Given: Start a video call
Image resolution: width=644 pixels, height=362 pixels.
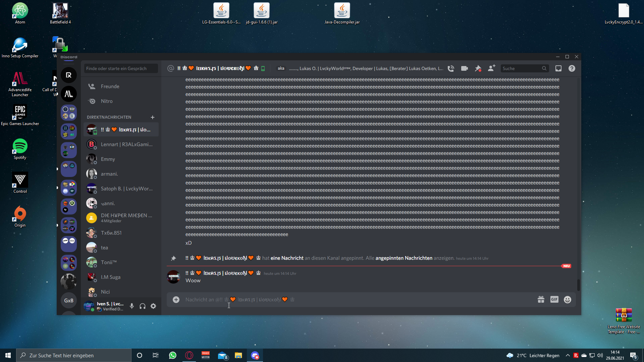Looking at the screenshot, I should (464, 68).
